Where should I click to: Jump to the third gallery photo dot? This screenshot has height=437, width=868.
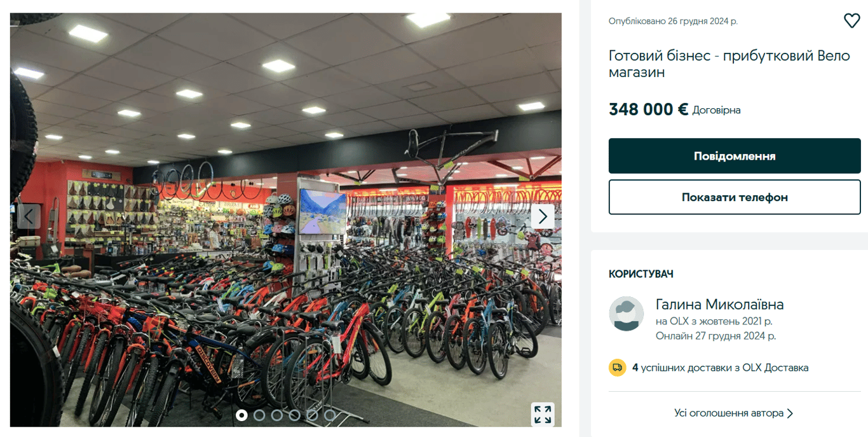pos(277,415)
